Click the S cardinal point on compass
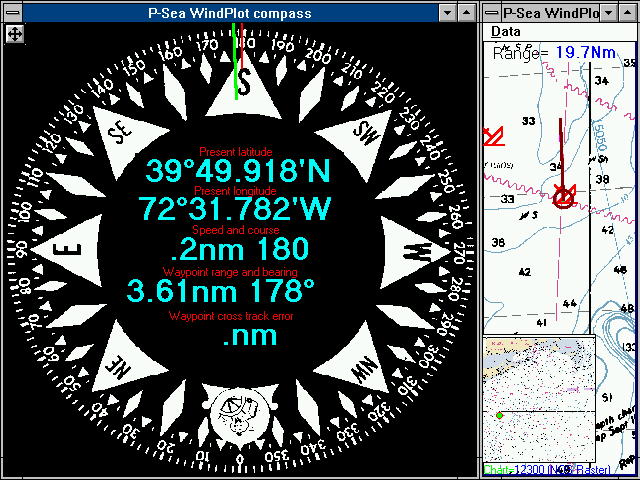Screen dimensions: 640x480 pyautogui.click(x=244, y=90)
